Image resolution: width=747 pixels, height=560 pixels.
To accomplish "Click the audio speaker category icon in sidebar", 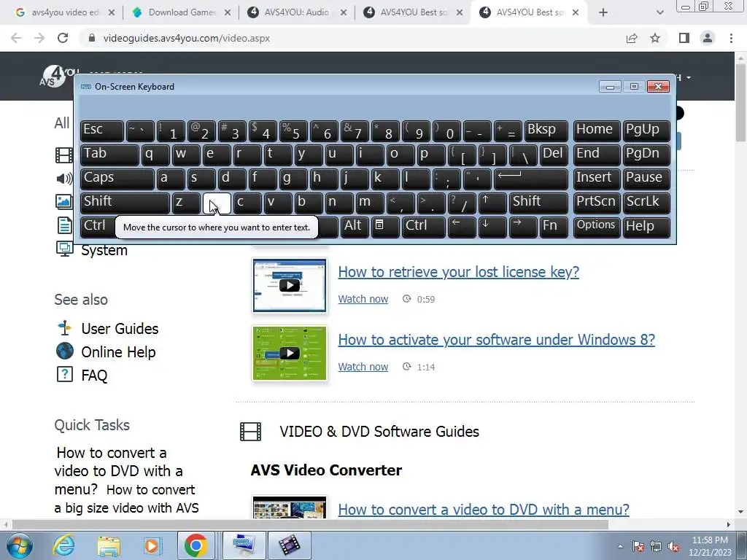I will 64,179.
